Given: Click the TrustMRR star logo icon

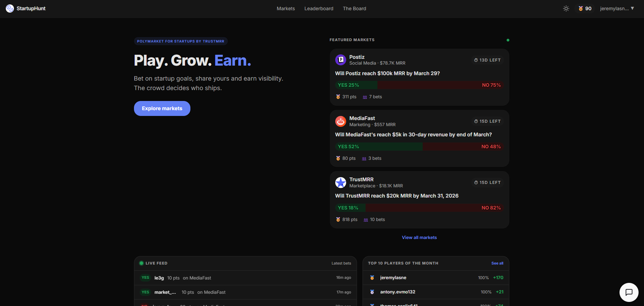Looking at the screenshot, I should coord(341,183).
